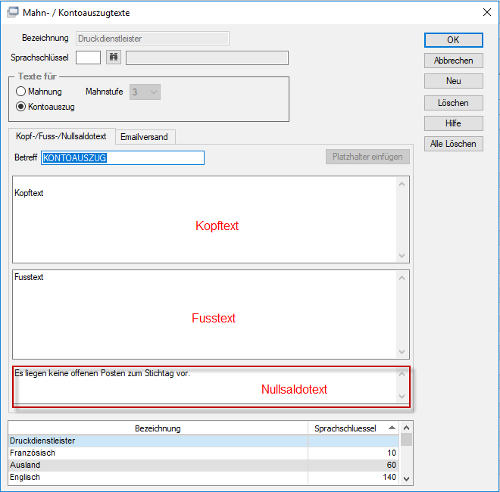The image size is (500, 492).
Task: Click the Sprachschlüssel code input field
Action: coord(88,57)
